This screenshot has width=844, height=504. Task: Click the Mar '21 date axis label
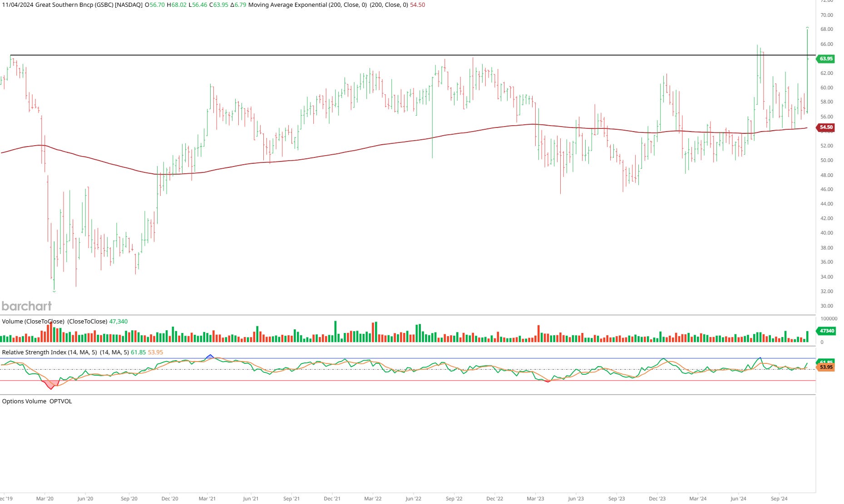[x=207, y=499]
